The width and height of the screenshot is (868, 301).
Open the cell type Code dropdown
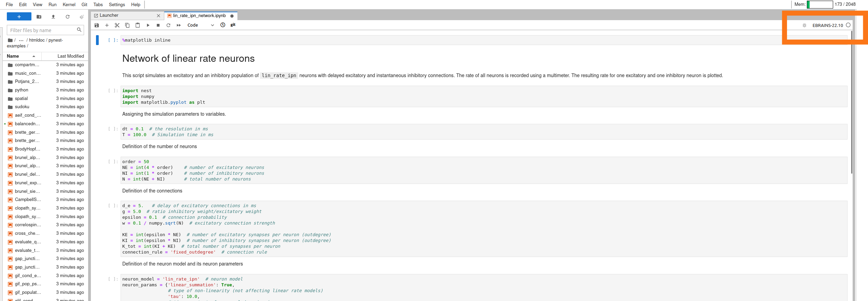(201, 25)
